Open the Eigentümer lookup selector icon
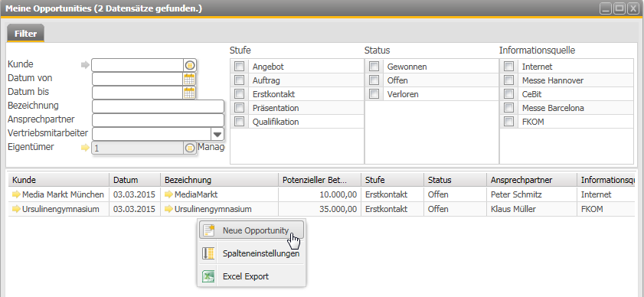This screenshot has width=644, height=297. (x=189, y=148)
